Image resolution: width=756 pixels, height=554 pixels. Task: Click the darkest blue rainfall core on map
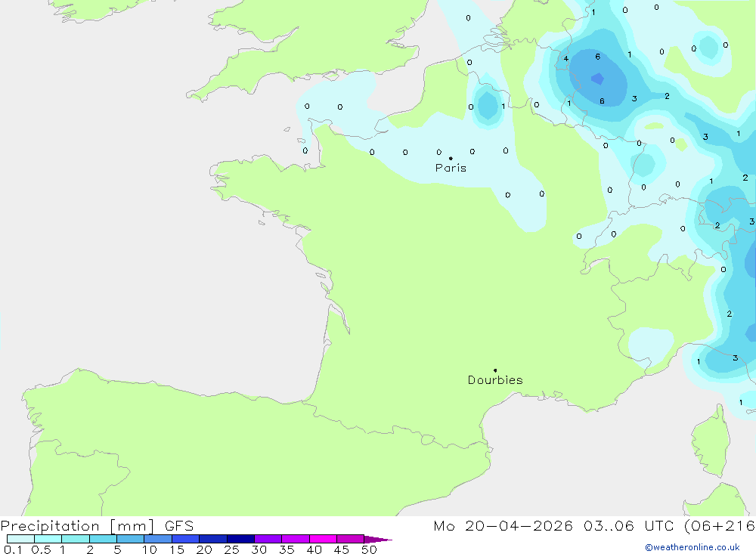point(598,79)
